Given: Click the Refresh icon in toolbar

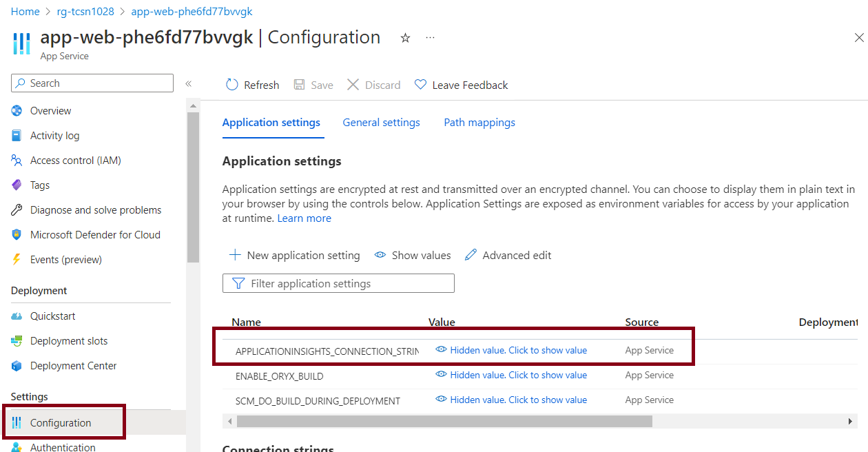Looking at the screenshot, I should coord(232,85).
